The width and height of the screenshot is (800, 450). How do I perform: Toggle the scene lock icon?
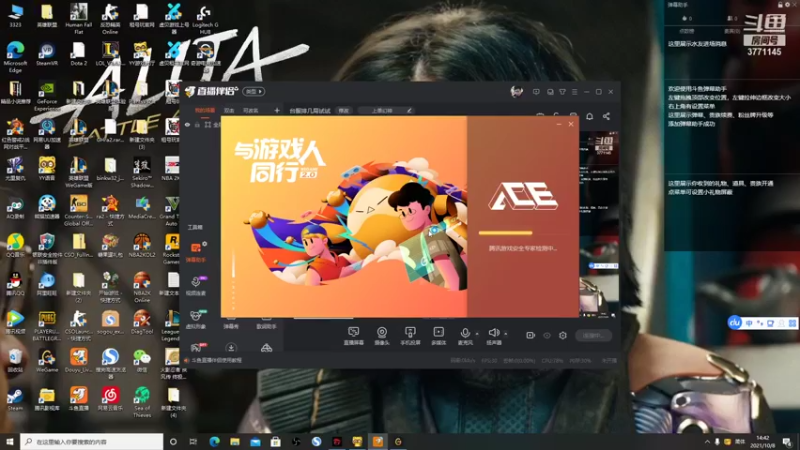click(x=197, y=124)
